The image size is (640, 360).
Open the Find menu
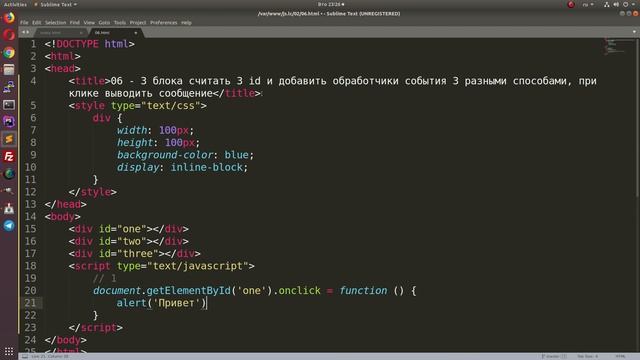[75, 22]
